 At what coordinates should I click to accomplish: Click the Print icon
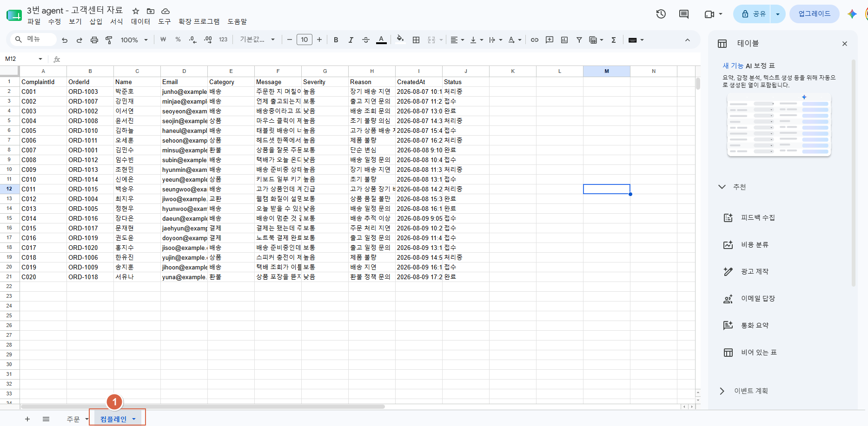[94, 40]
